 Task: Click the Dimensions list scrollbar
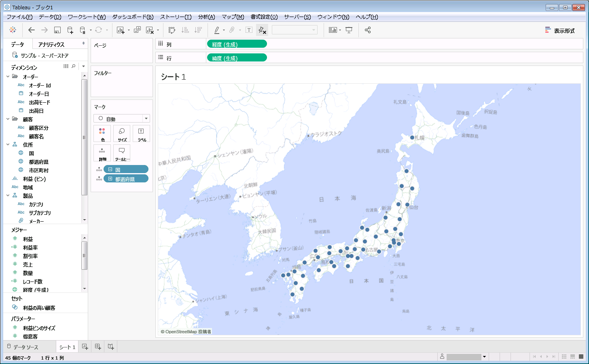click(x=84, y=137)
